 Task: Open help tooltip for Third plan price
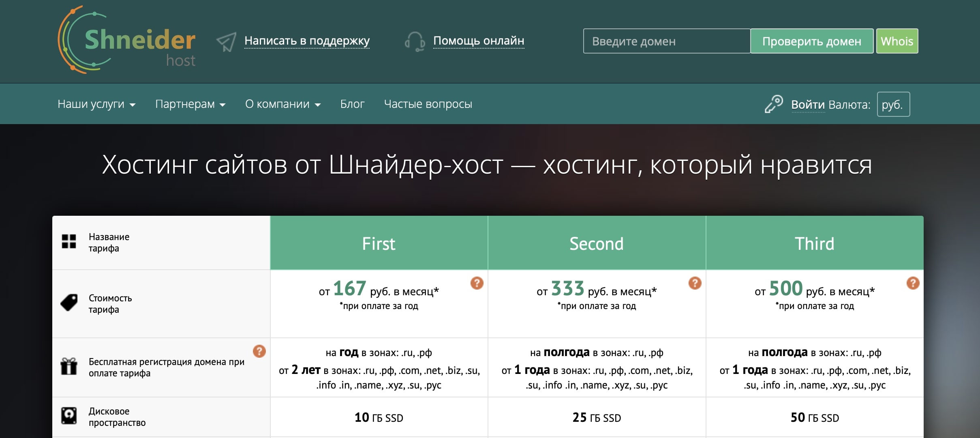(x=913, y=283)
